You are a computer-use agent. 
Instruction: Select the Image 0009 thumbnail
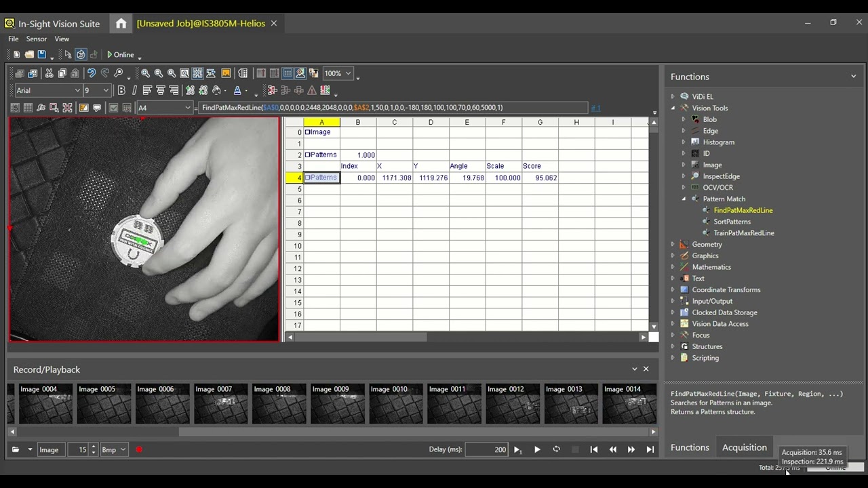[x=338, y=403]
